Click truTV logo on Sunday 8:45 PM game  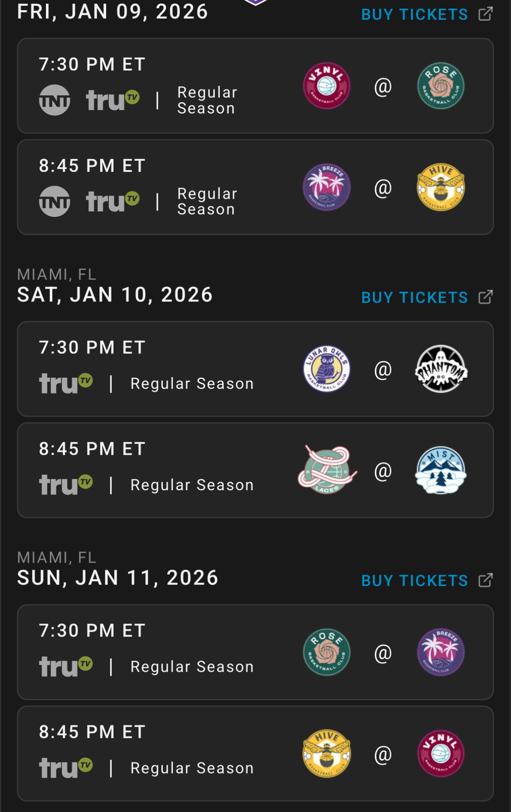tap(66, 768)
